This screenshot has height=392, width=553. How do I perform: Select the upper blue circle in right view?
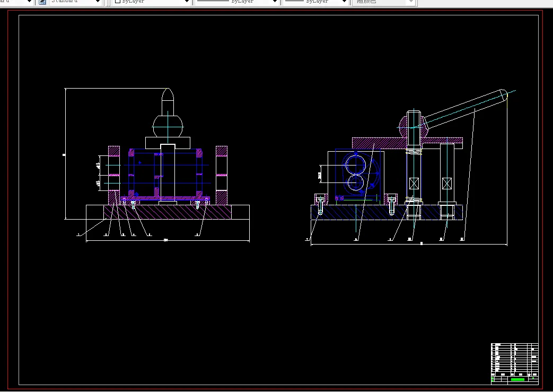point(356,164)
